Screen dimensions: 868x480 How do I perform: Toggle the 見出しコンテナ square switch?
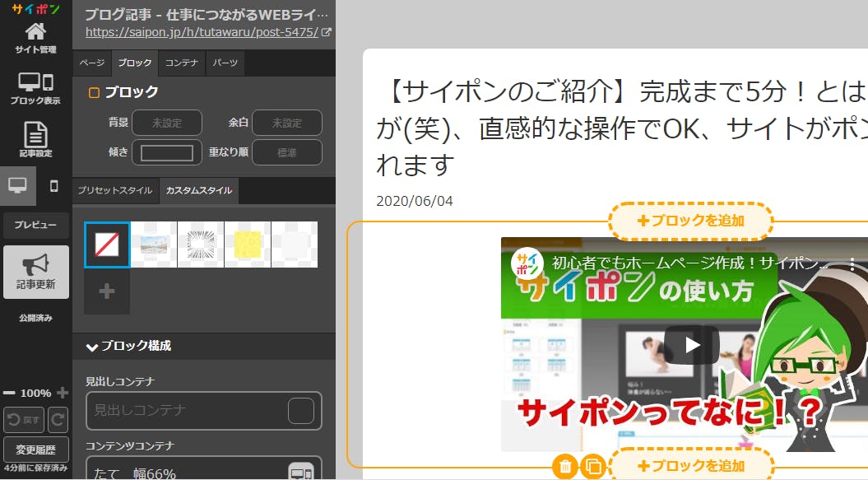click(x=300, y=411)
